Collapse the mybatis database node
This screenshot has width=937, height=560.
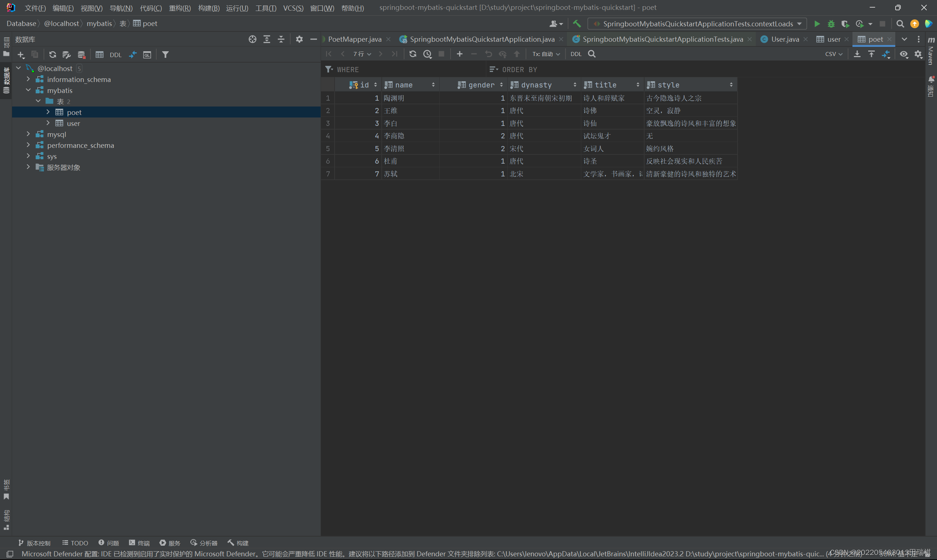coord(28,90)
